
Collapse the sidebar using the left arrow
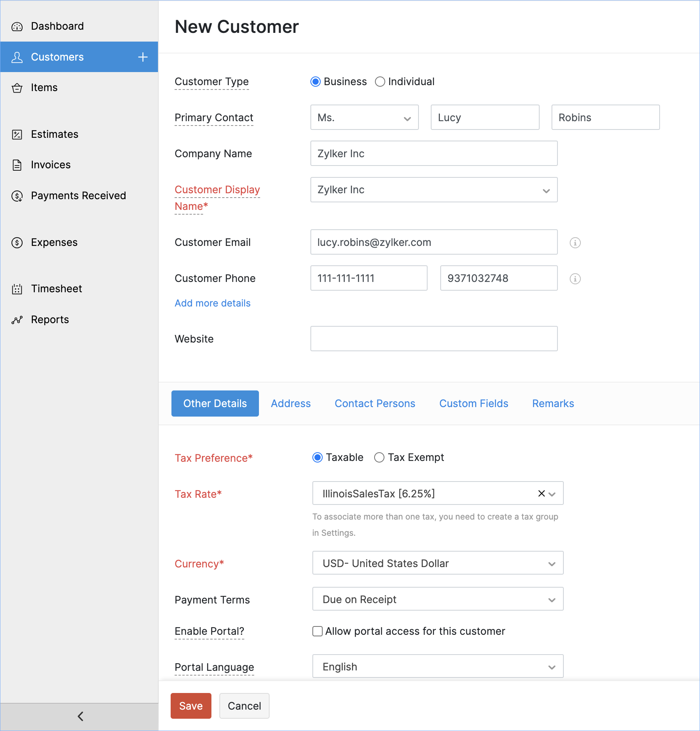click(80, 716)
